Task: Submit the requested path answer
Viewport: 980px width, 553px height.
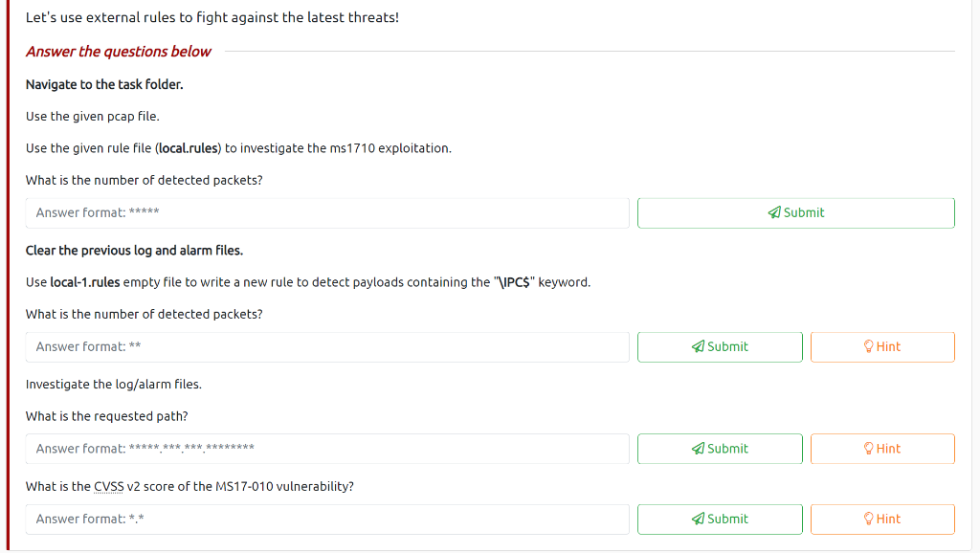Action: (720, 448)
